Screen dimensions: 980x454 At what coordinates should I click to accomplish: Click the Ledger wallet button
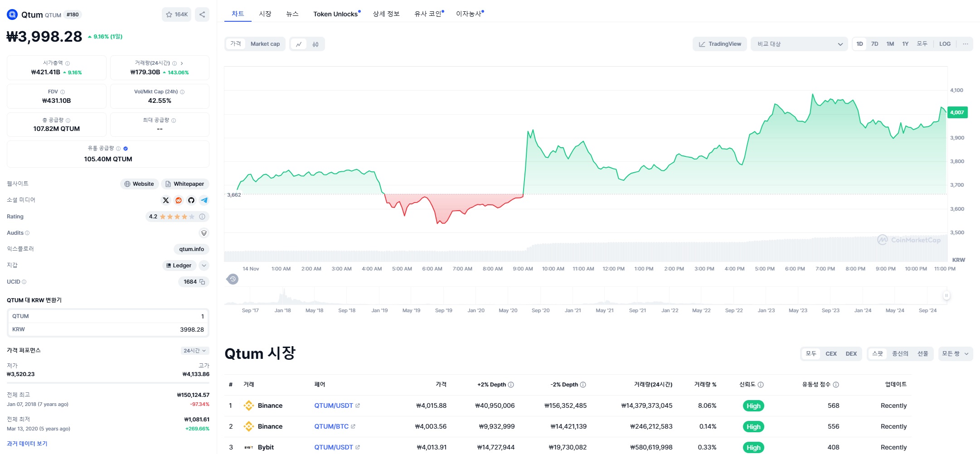click(179, 266)
